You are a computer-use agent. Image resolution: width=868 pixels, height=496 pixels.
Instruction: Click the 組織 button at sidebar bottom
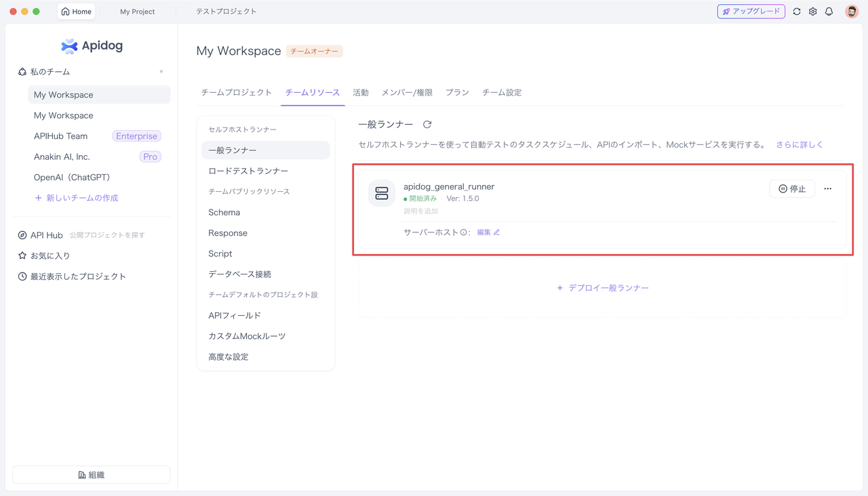pos(92,475)
